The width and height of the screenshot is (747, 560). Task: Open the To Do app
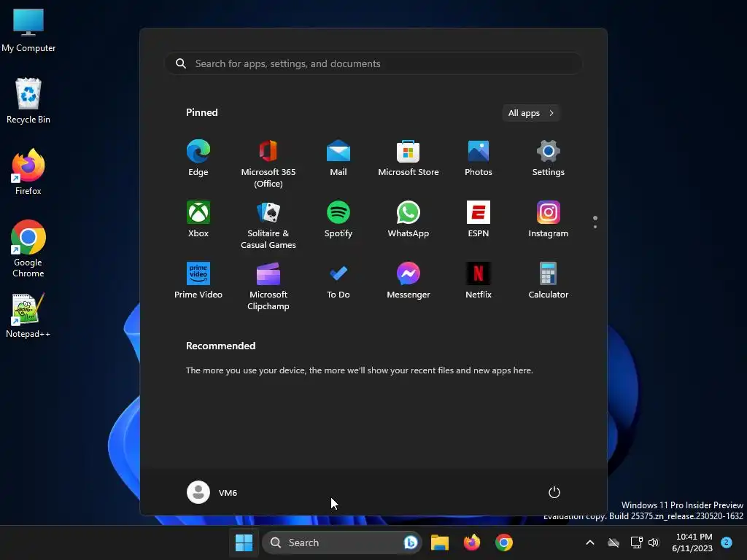tap(338, 281)
